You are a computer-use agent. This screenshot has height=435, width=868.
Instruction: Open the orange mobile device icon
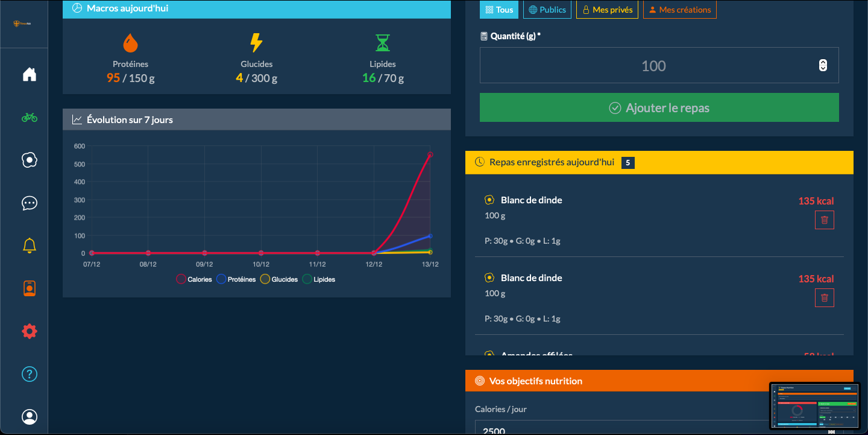(x=30, y=288)
